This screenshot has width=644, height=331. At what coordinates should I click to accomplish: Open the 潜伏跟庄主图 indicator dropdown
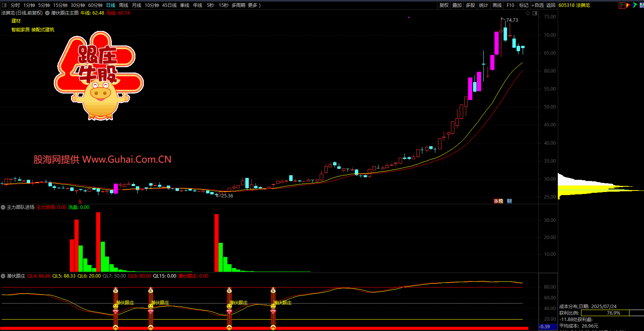[x=47, y=13]
